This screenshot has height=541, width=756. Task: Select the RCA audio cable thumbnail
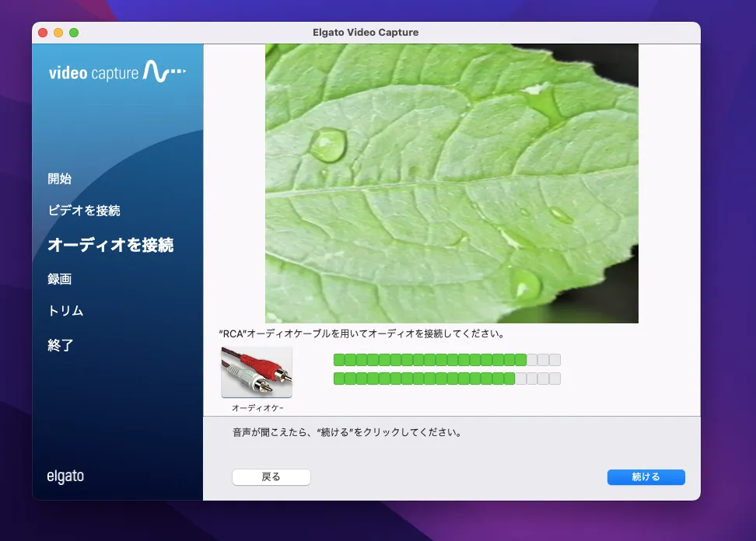257,372
